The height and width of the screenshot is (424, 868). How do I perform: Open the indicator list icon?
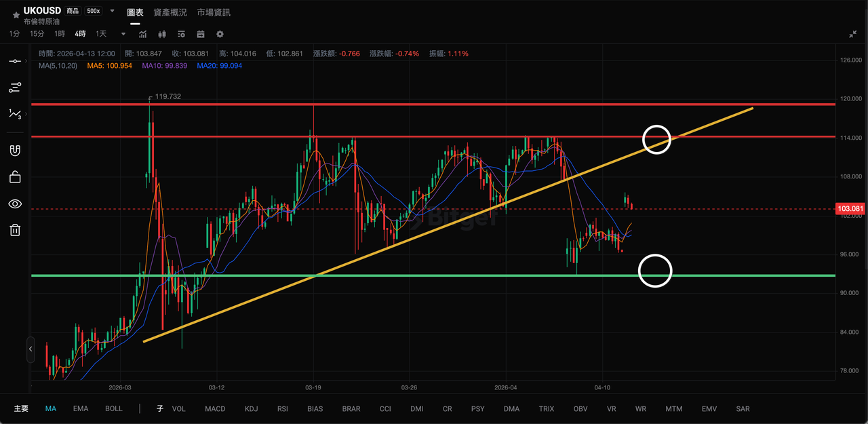(x=180, y=34)
